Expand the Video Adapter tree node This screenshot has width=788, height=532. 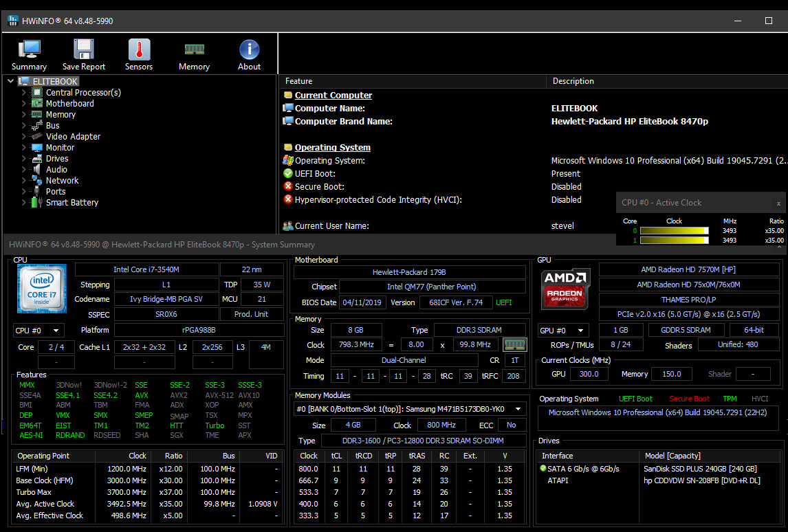click(23, 137)
